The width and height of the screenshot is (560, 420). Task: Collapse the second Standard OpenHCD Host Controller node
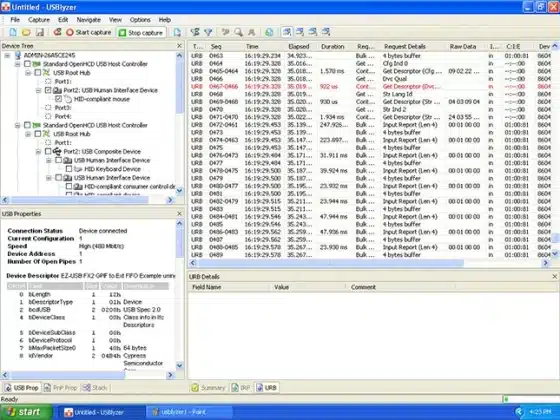coord(18,125)
